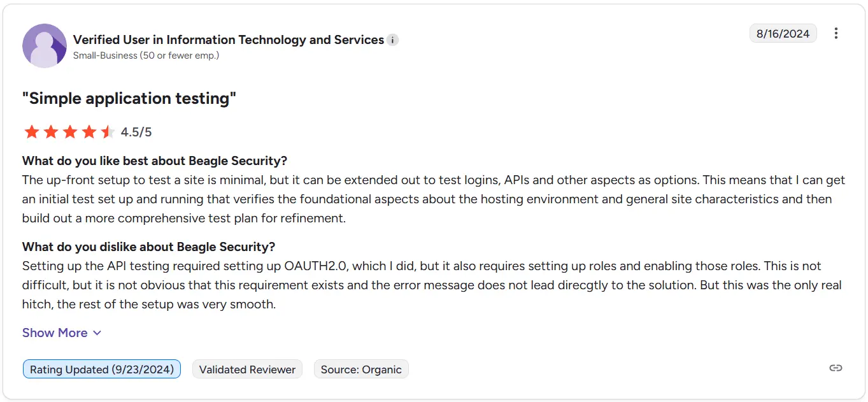Select the Rating Updated (9/23/2024) badge
This screenshot has height=402, width=868.
click(102, 370)
